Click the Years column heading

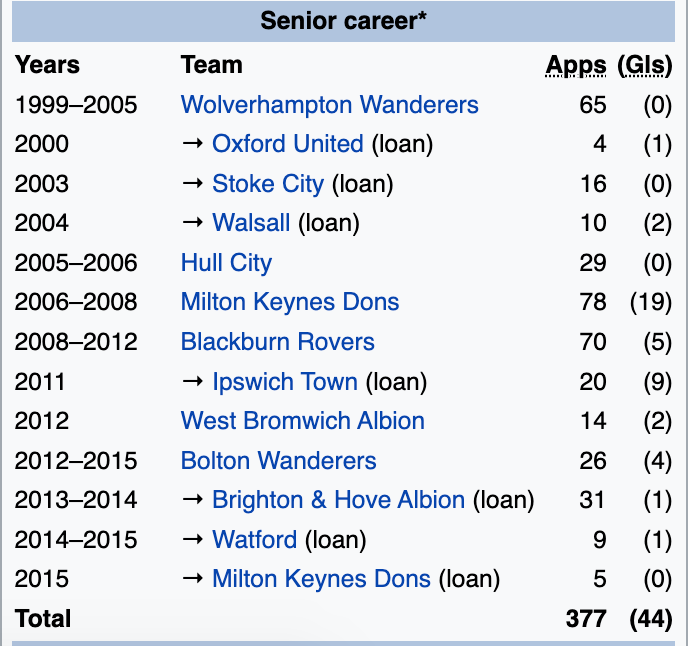coord(47,66)
